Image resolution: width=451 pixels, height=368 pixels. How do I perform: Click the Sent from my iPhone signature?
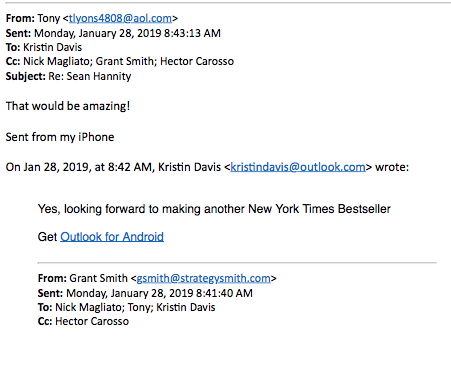point(60,137)
